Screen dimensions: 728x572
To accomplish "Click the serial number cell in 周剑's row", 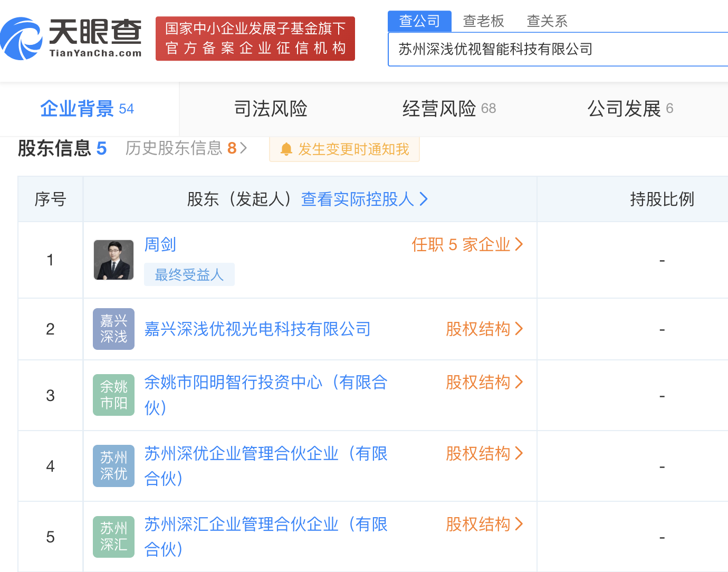I will coord(50,260).
